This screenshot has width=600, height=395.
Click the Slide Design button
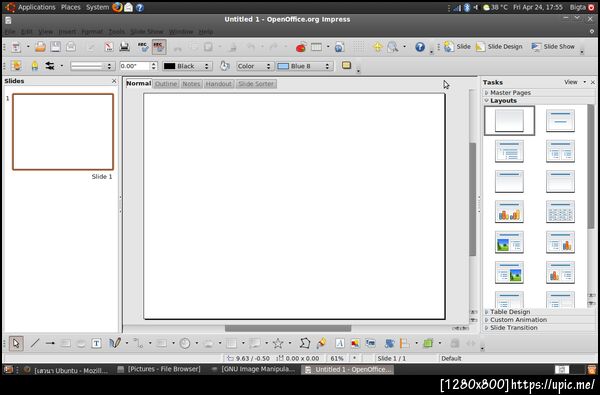coord(499,46)
